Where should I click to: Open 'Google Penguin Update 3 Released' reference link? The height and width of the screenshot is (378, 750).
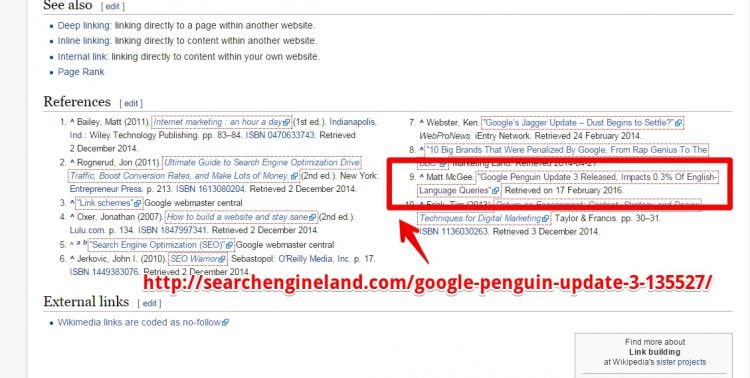pyautogui.click(x=597, y=177)
